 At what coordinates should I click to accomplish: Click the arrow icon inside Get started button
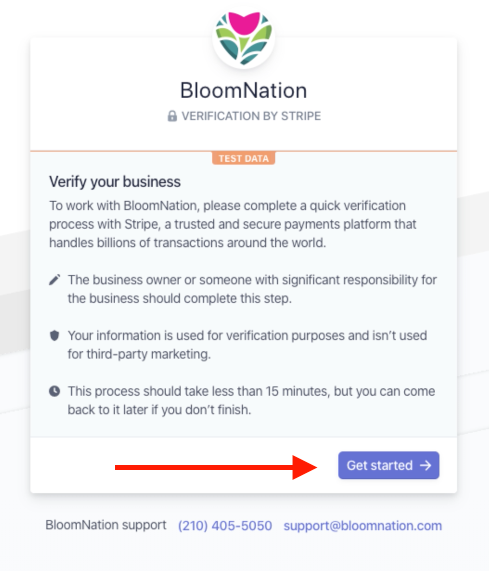pos(425,465)
